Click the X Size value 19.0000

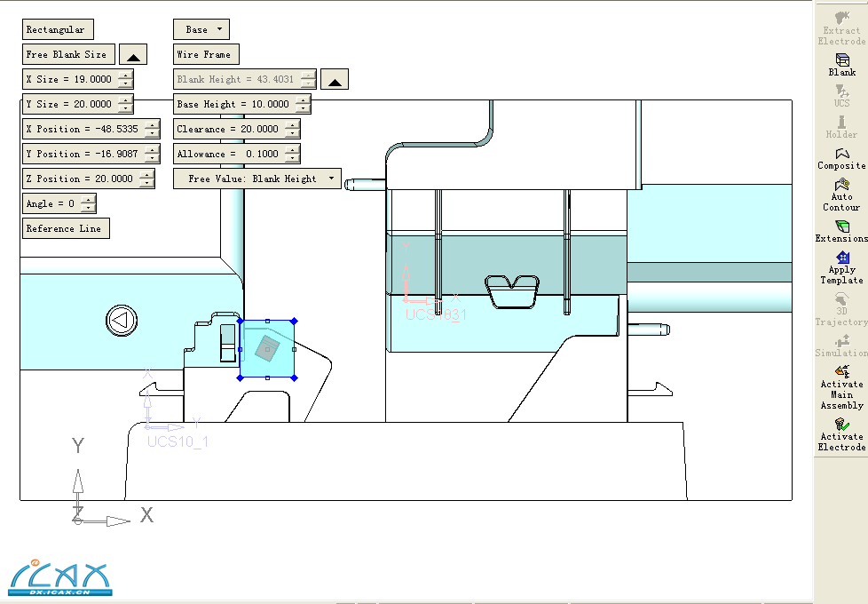(93, 79)
